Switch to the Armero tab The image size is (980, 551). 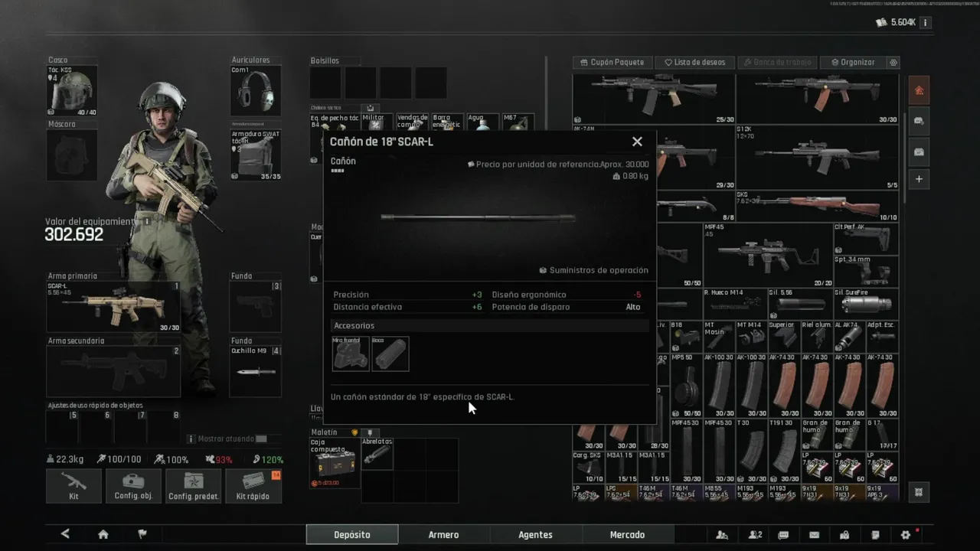point(444,534)
